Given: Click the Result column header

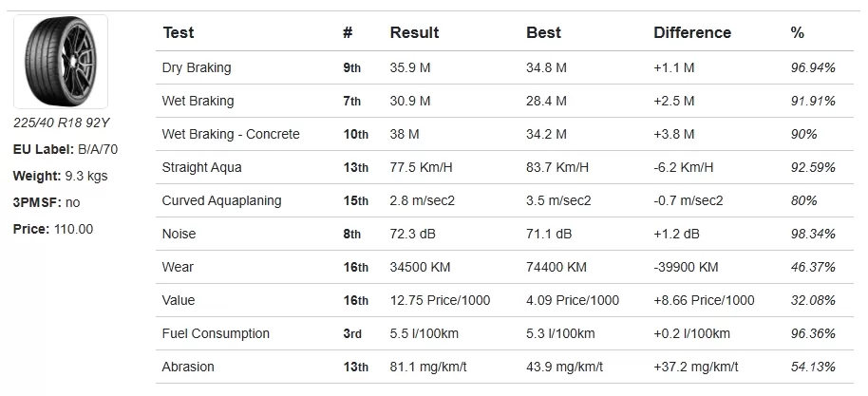Looking at the screenshot, I should point(414,32).
